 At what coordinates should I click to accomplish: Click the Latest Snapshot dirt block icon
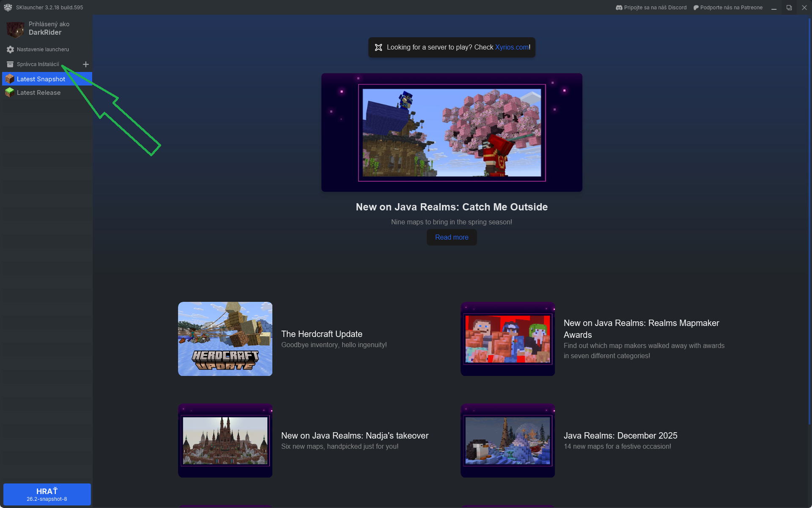coord(10,79)
